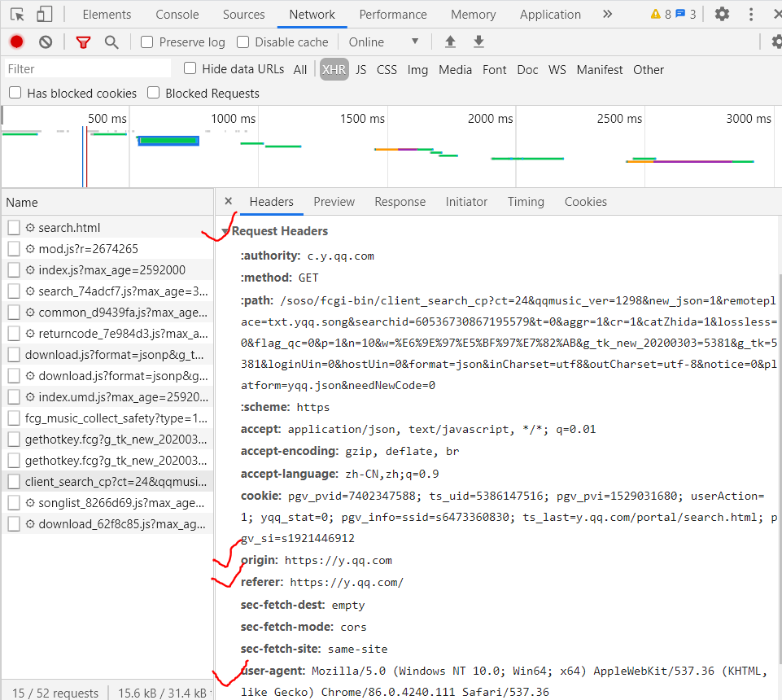Viewport: 782px width, 700px height.
Task: Open the Memory panel tab
Action: coord(474,15)
